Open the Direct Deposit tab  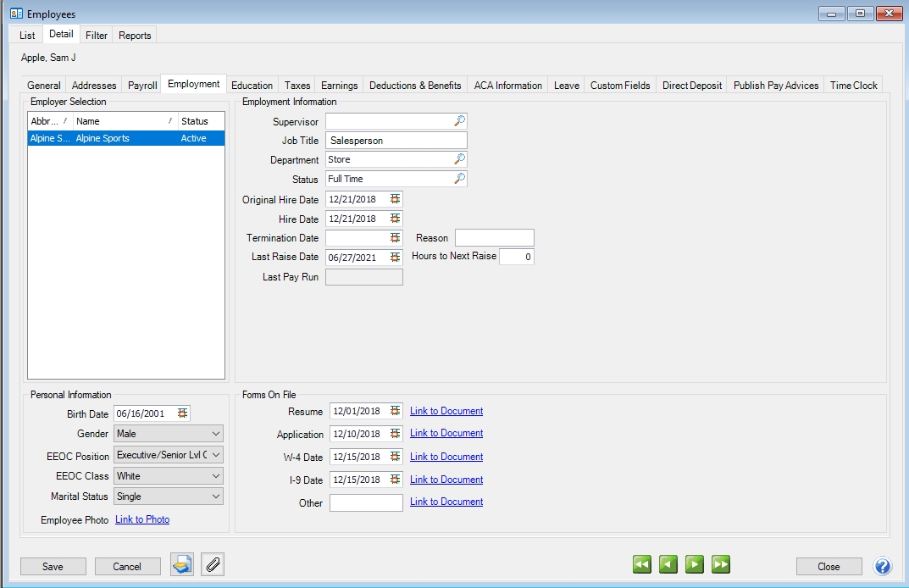pyautogui.click(x=692, y=86)
